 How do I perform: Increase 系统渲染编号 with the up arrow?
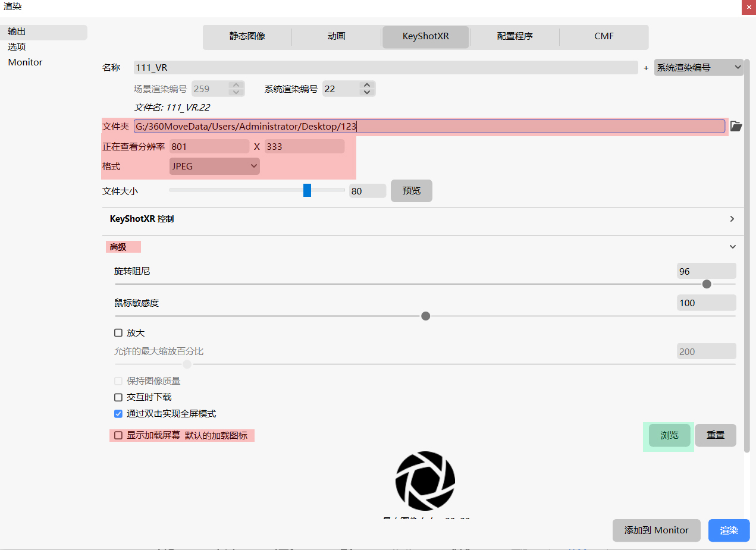(367, 85)
